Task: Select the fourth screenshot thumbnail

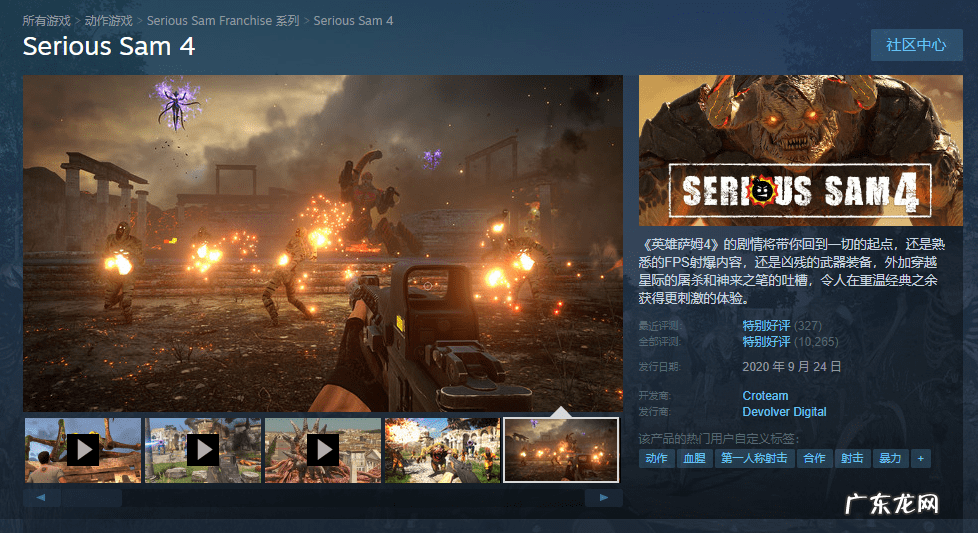Action: point(442,450)
